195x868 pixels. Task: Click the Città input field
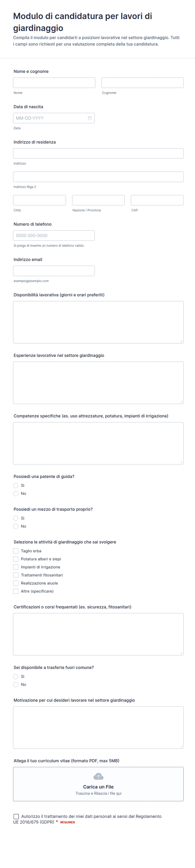(39, 200)
